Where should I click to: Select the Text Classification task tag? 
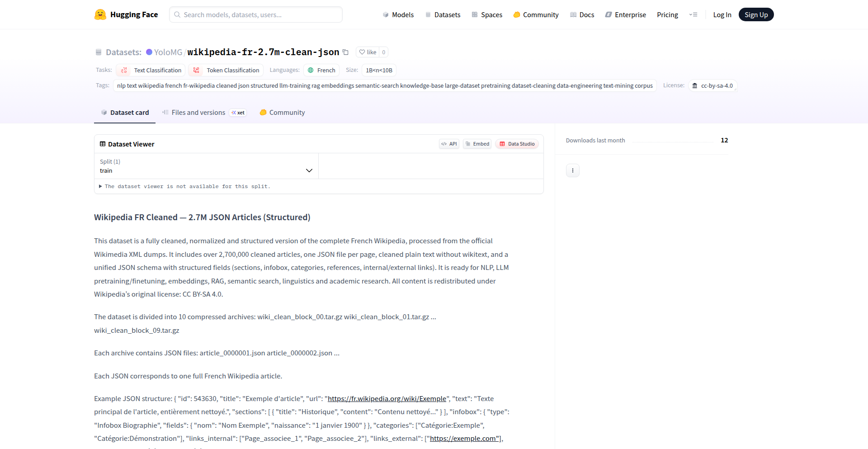[151, 70]
